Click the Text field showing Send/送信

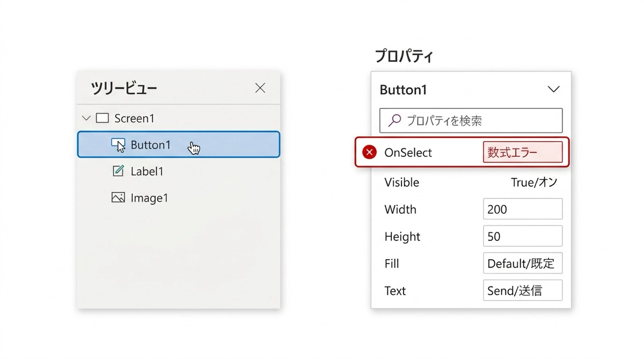522,291
